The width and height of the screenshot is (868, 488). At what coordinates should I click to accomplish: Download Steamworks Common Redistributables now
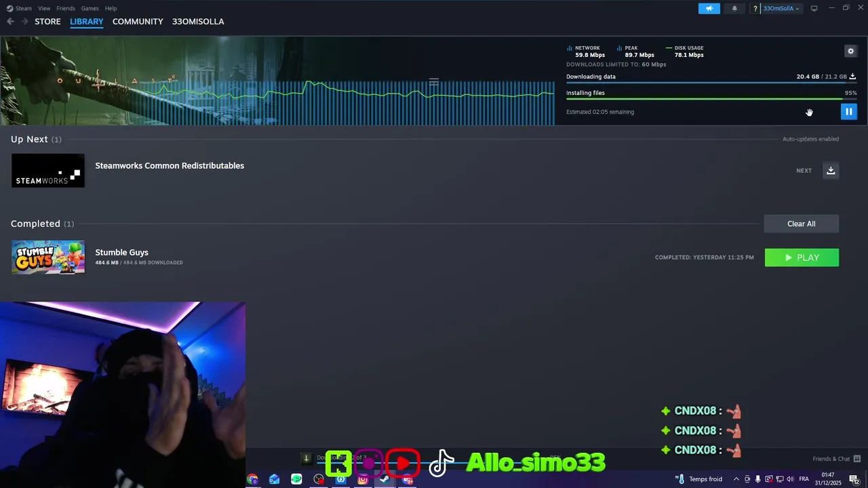pyautogui.click(x=831, y=170)
